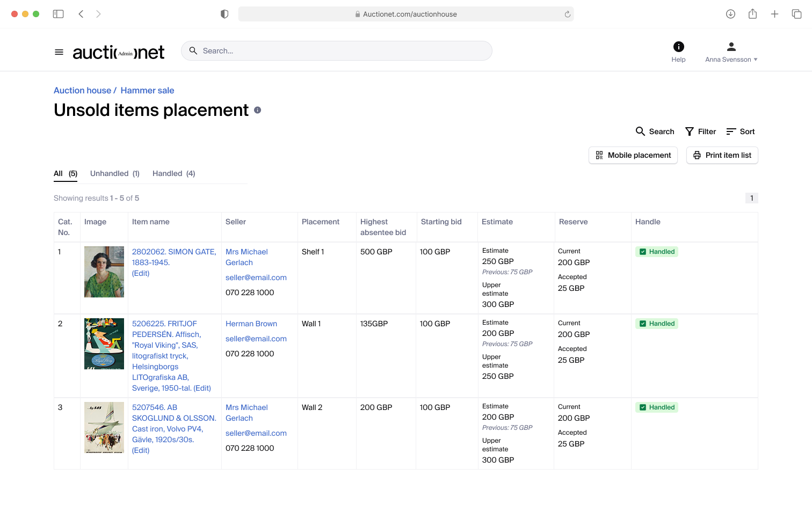Open the Hammer sale breadcrumb link
Viewport: 812px width, 527px height.
pos(147,90)
